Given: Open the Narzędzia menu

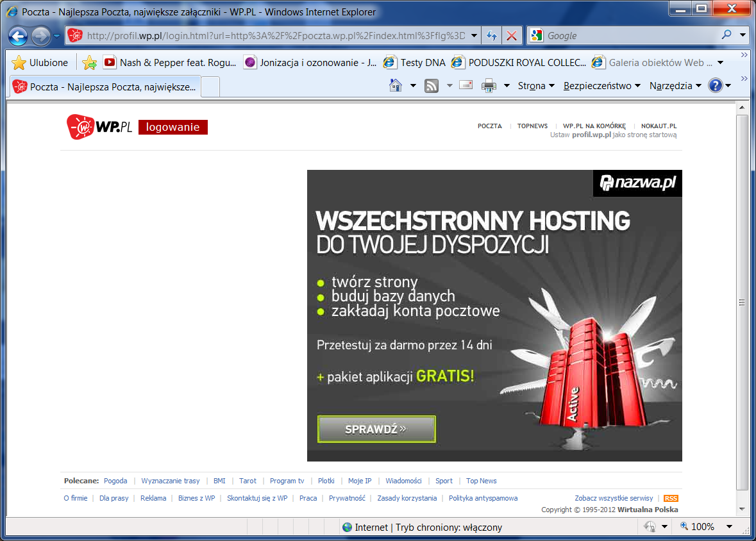Looking at the screenshot, I should (x=675, y=86).
